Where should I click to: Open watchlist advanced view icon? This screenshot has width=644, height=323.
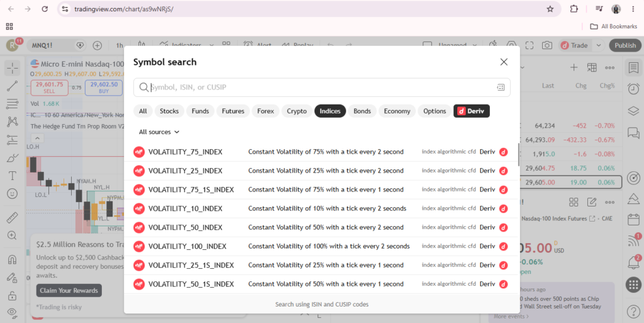click(x=592, y=68)
